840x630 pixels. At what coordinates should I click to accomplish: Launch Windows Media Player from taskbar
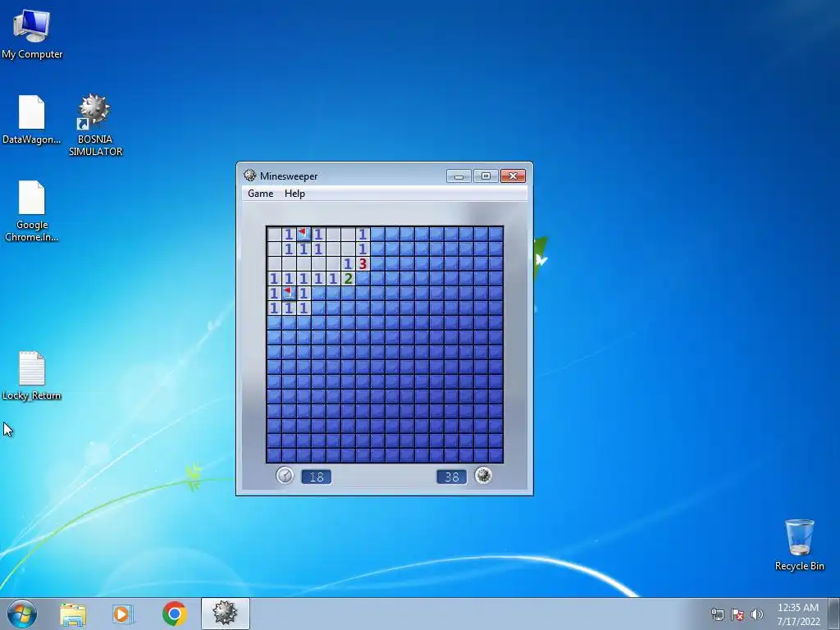[123, 614]
